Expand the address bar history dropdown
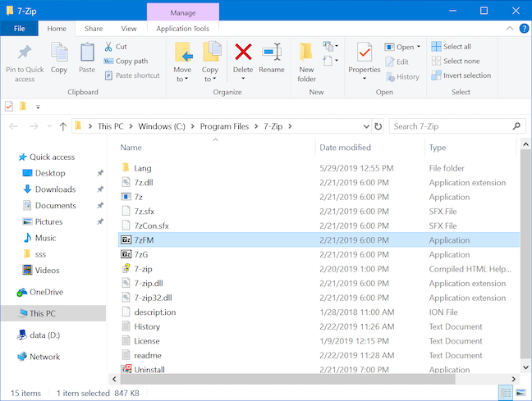 366,126
